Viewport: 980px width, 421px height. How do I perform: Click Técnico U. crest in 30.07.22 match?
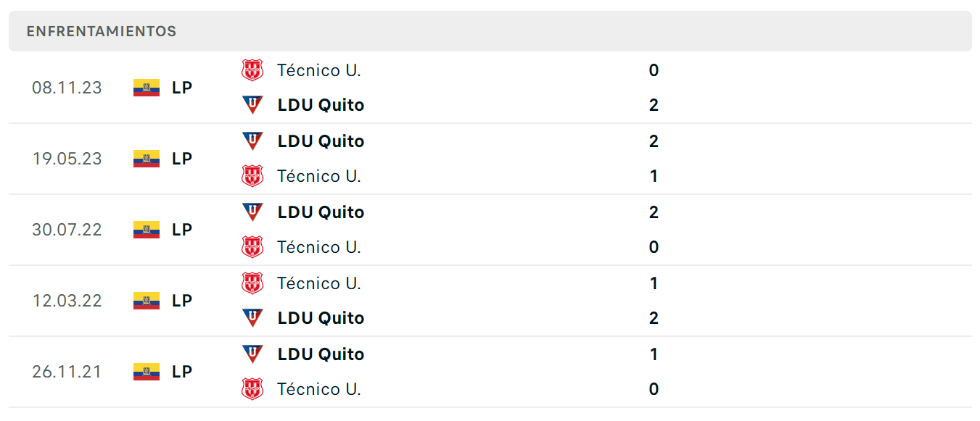[252, 247]
